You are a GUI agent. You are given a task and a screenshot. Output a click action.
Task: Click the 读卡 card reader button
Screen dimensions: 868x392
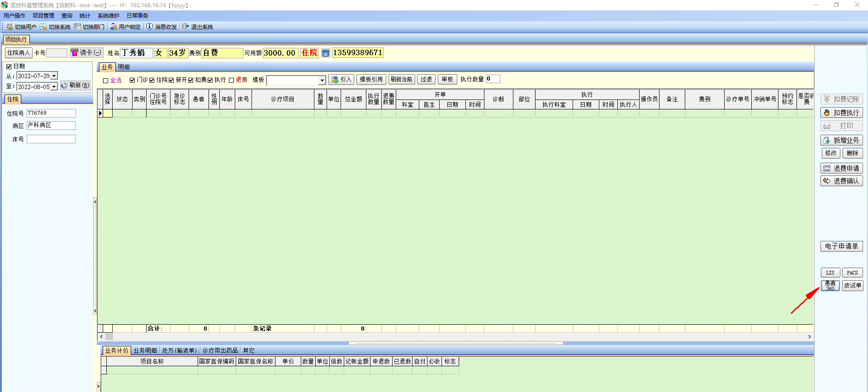point(86,53)
